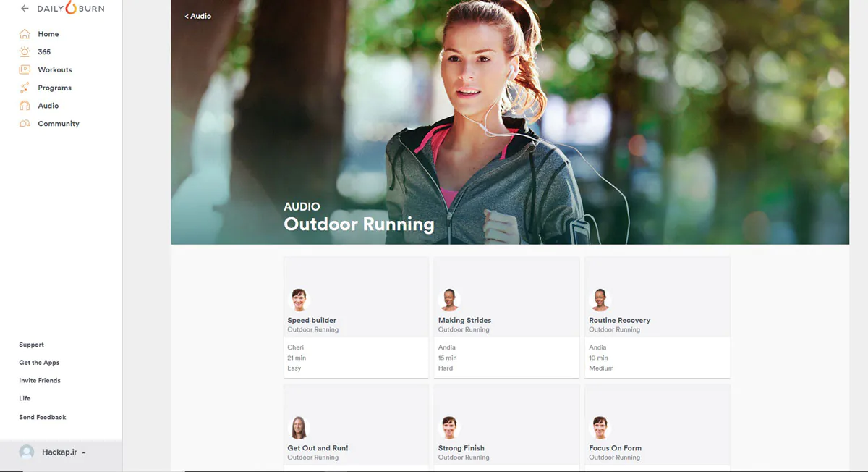Click Outdoor Running subtitle under Making Strides
868x472 pixels.
tap(464, 330)
